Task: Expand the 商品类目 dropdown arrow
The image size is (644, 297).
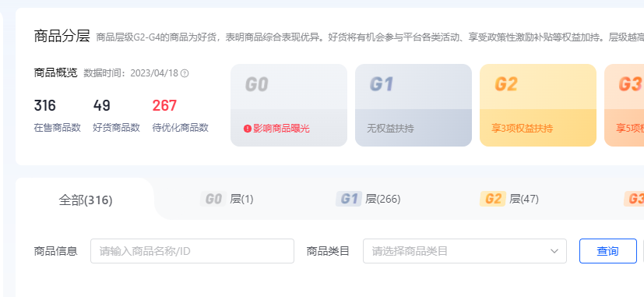Action: 554,251
